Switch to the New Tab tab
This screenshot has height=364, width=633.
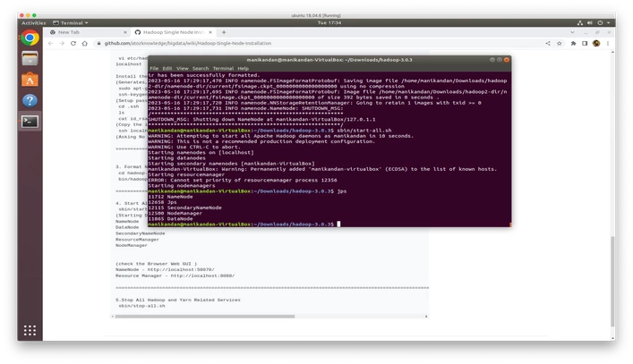click(87, 32)
